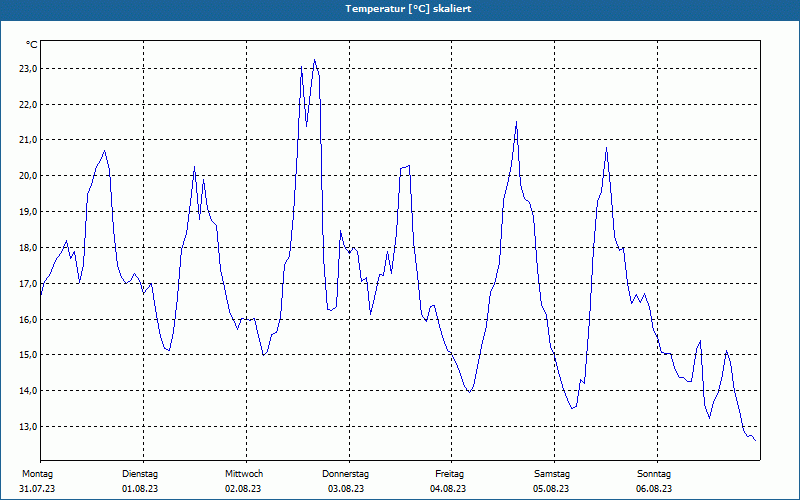Click the 16,0 y-axis label
The width and height of the screenshot is (800, 500).
point(28,319)
